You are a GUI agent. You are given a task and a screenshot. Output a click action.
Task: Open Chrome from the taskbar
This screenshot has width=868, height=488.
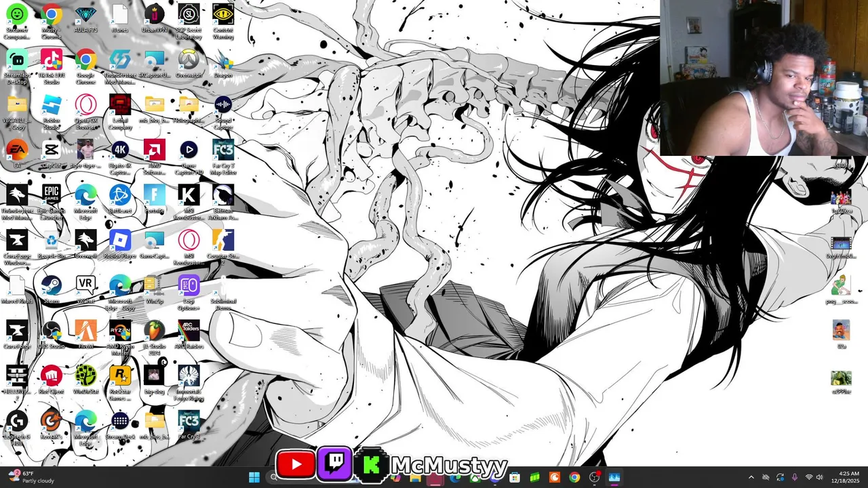click(574, 477)
